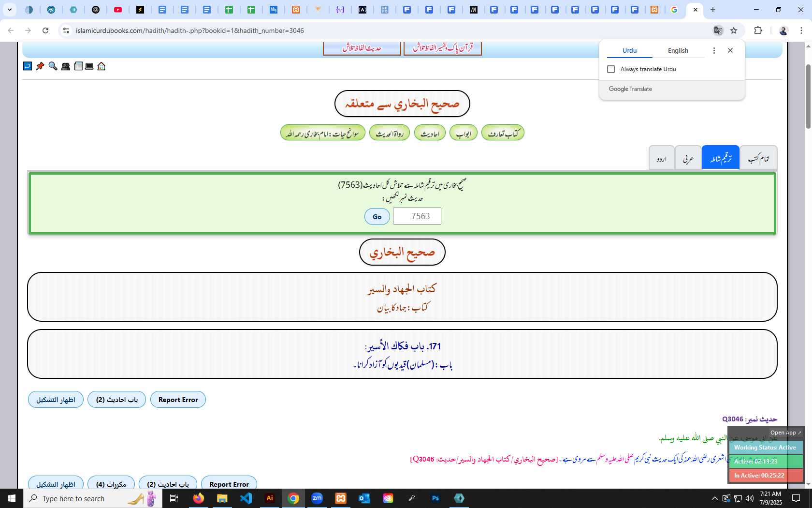Close the current active tab
812x508 pixels.
click(x=695, y=10)
